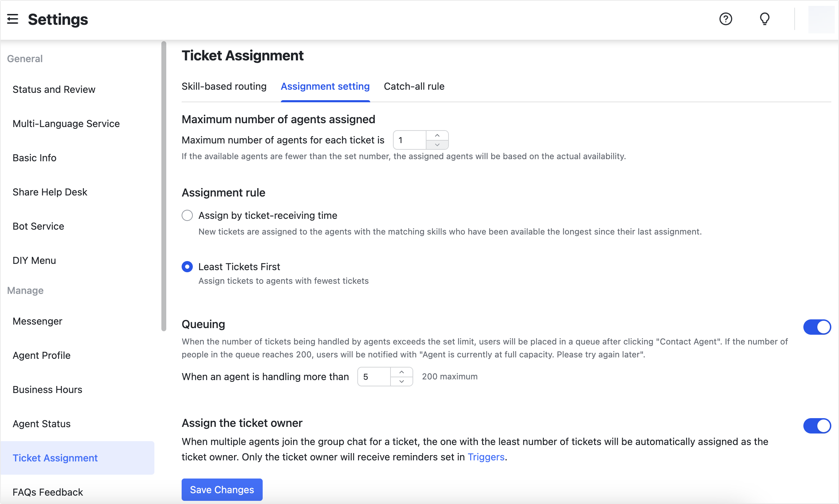The height and width of the screenshot is (504, 839).
Task: Go to Agent Profile settings
Action: pos(42,355)
